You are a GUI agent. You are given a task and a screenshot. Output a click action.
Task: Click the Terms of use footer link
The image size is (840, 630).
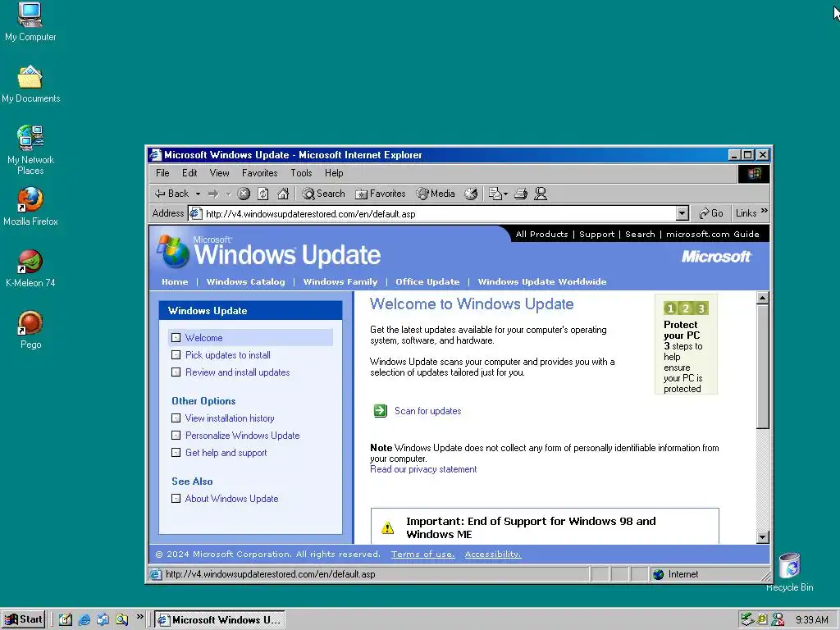pyautogui.click(x=422, y=554)
